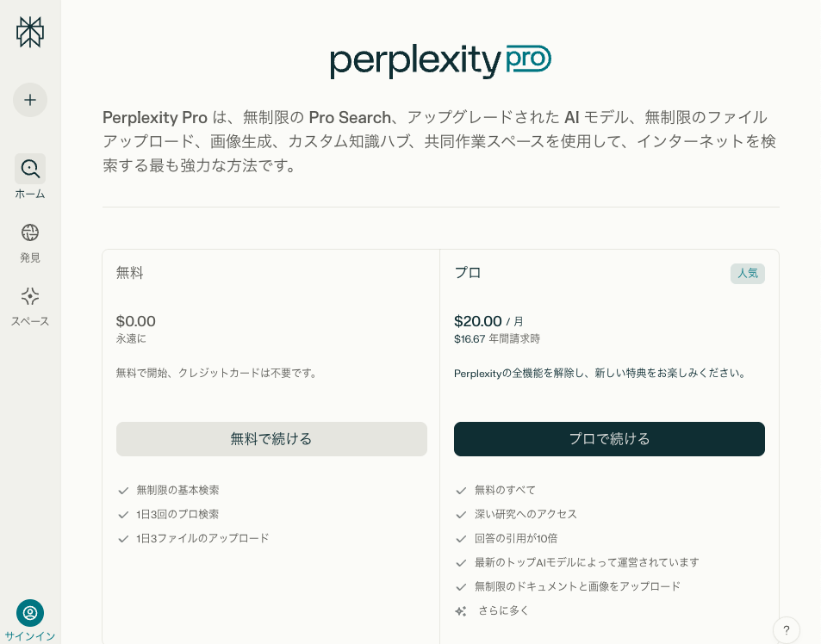Screen dimensions: 821x644
Task: Select the スペース label in sidebar
Action: [x=30, y=321]
